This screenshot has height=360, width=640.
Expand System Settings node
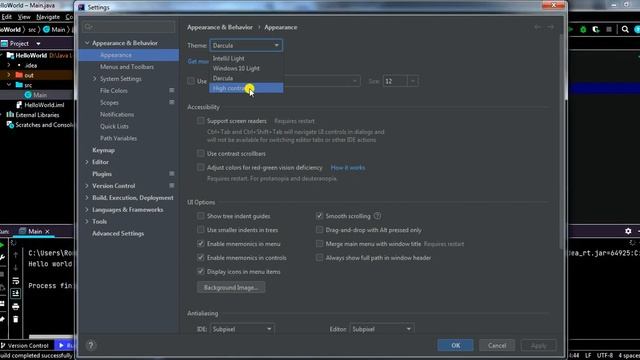click(95, 78)
